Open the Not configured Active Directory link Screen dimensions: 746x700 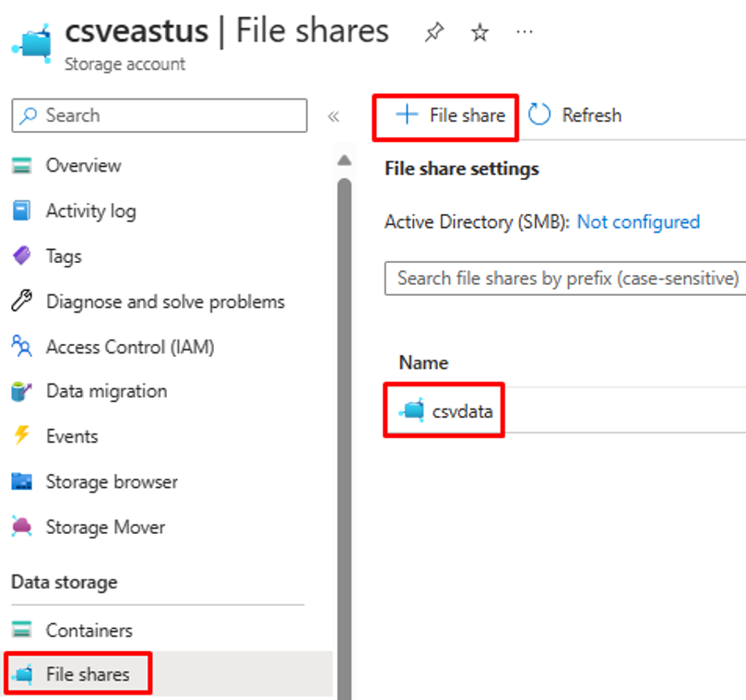coord(638,221)
